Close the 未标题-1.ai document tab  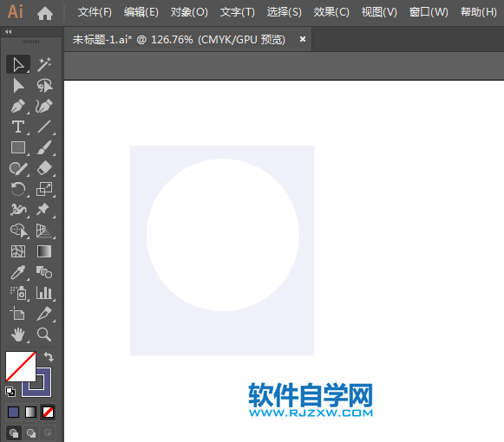[303, 39]
